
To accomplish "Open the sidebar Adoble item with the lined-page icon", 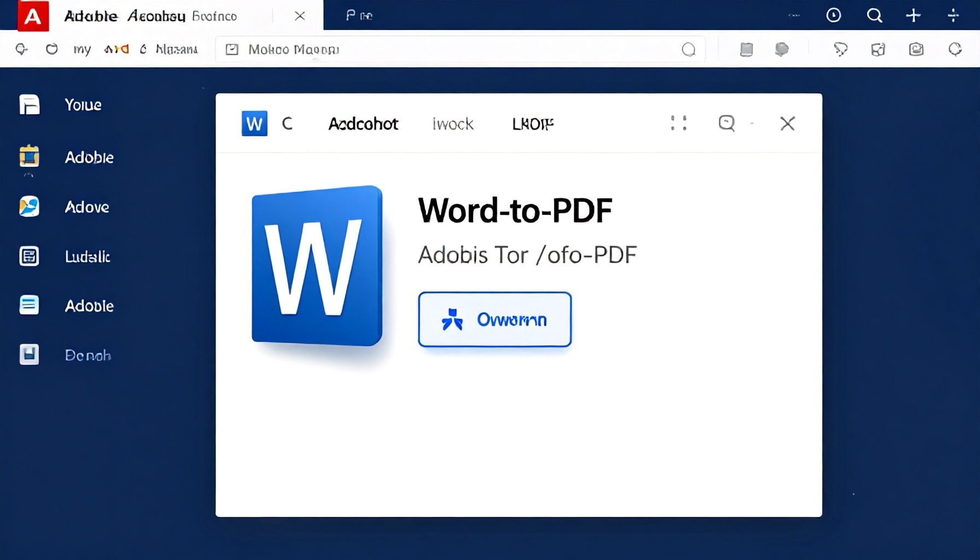I will click(66, 305).
